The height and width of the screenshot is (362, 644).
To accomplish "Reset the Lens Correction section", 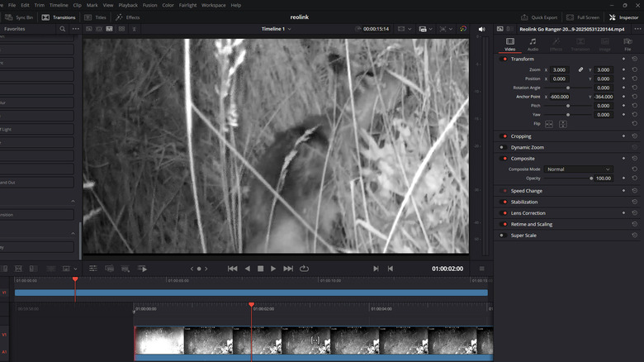I will click(x=635, y=213).
